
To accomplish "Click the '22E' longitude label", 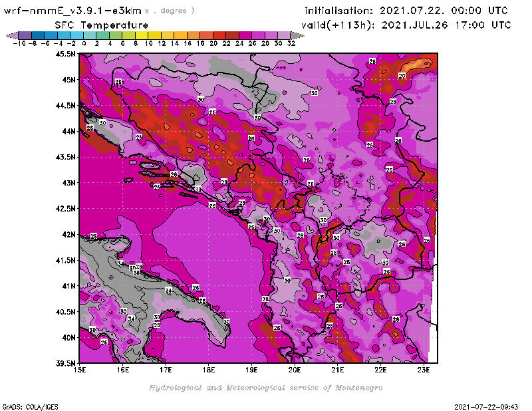I will pos(380,370).
